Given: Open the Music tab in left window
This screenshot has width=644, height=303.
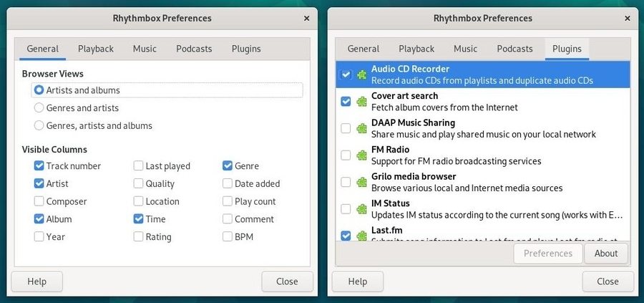Looking at the screenshot, I should pyautogui.click(x=145, y=49).
